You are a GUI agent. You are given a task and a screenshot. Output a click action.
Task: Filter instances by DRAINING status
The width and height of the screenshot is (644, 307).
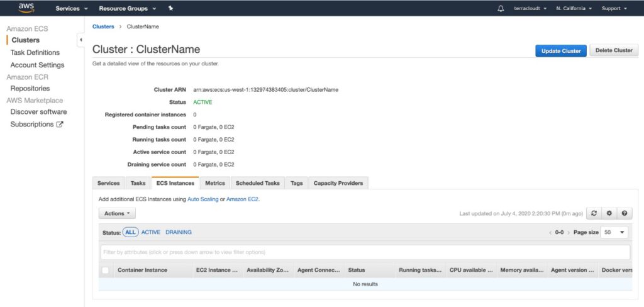(179, 232)
